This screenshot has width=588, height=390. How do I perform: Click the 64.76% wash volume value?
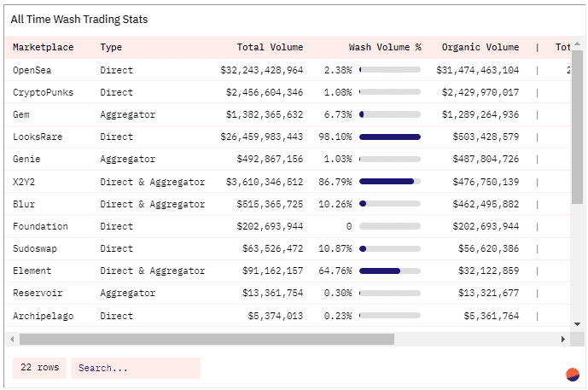335,271
